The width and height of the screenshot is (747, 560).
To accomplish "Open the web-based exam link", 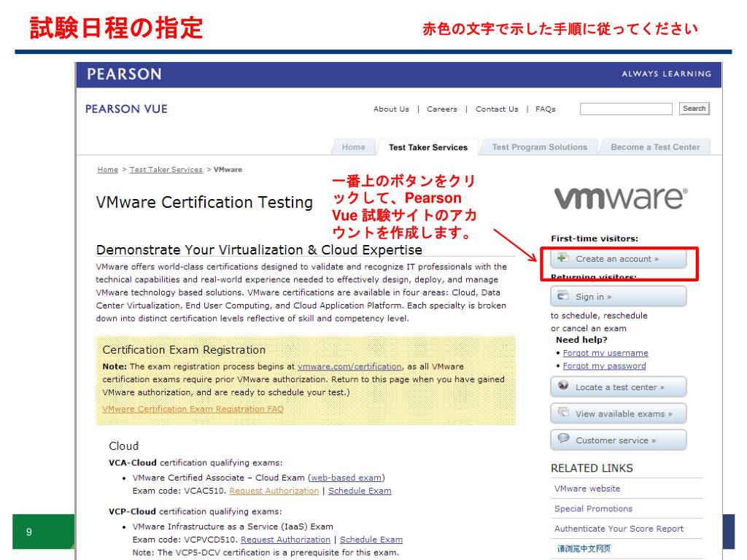I will (347, 478).
